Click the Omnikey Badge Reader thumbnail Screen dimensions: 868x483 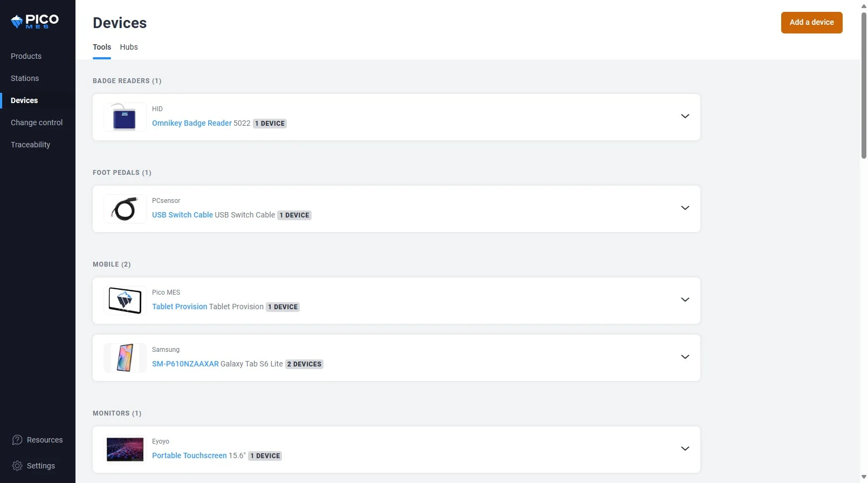tap(125, 117)
